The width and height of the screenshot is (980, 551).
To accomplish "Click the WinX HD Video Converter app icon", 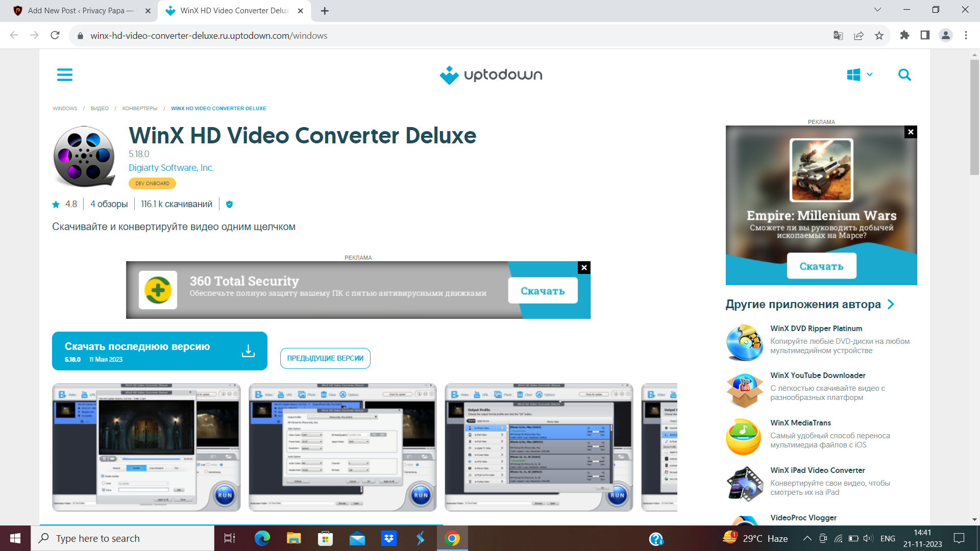I will click(84, 157).
